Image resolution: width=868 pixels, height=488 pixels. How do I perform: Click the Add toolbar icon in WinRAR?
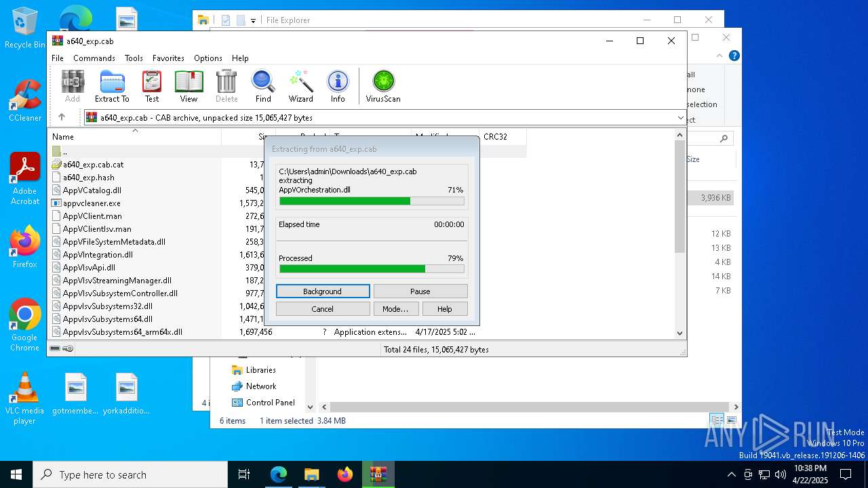coord(73,86)
